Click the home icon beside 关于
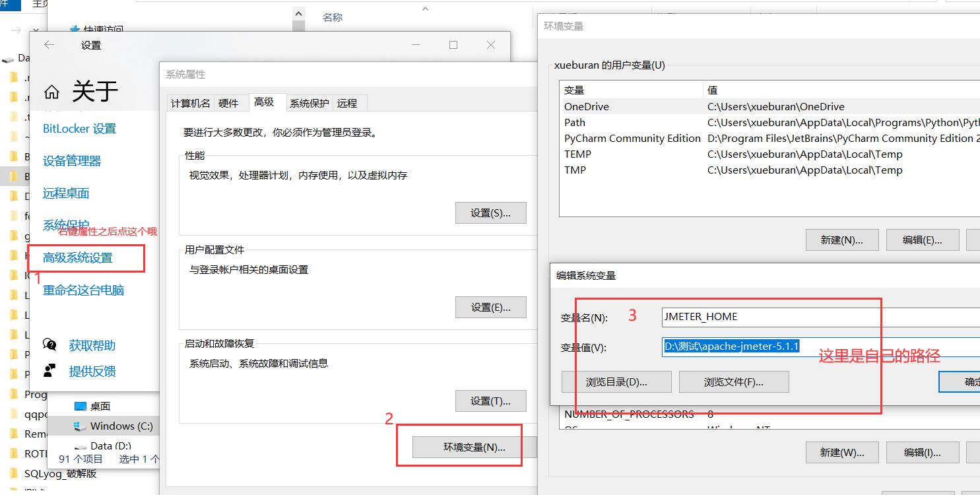Image resolution: width=980 pixels, height=495 pixels. point(51,92)
